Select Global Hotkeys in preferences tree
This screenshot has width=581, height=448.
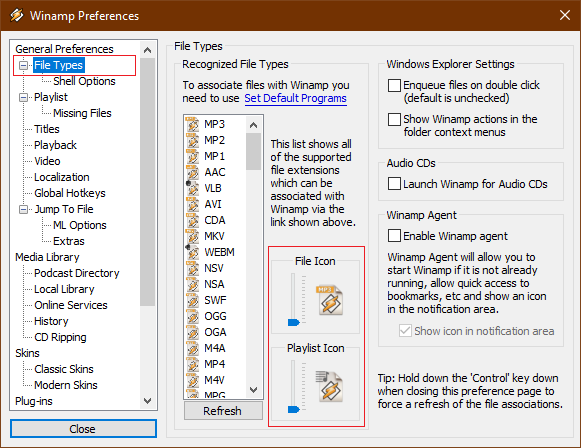(70, 193)
